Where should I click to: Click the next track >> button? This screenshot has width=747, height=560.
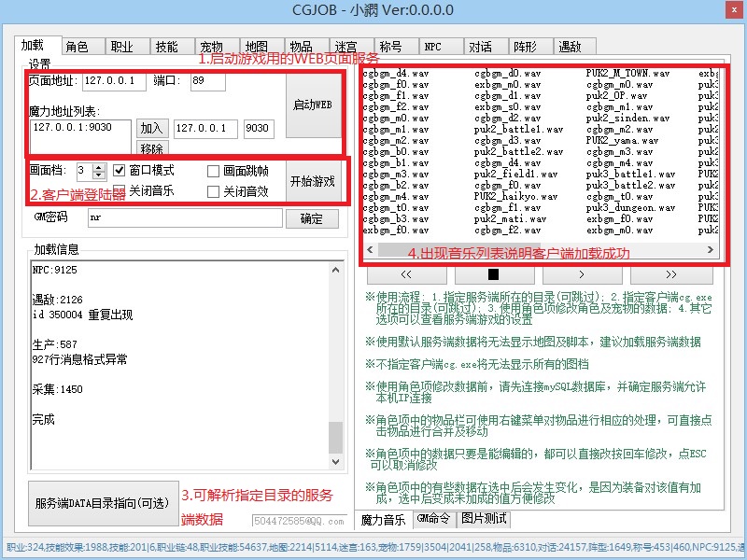670,274
